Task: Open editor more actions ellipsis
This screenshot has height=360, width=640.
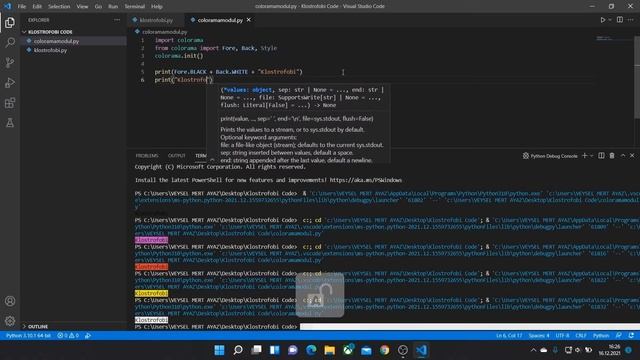Action: coord(631,20)
